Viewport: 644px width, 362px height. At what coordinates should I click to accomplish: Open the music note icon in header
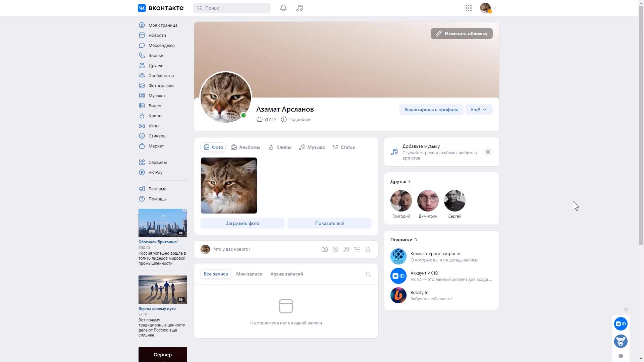[x=299, y=8]
